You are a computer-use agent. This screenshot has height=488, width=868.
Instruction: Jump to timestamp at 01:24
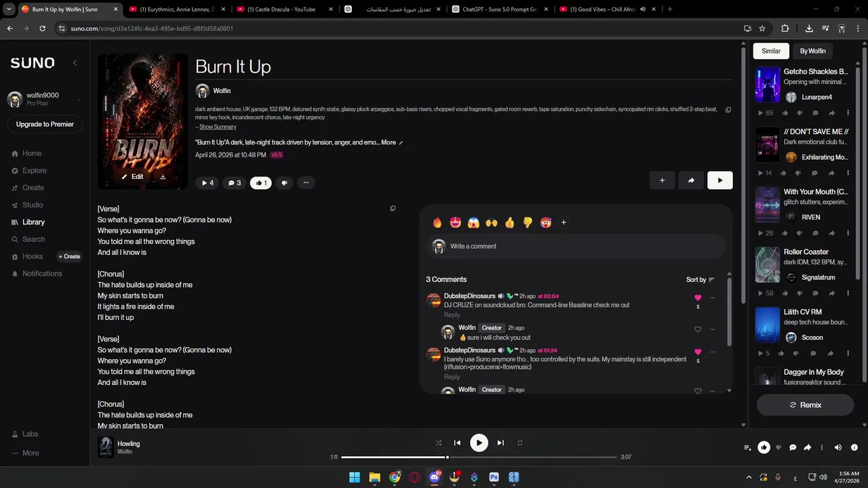[547, 350]
